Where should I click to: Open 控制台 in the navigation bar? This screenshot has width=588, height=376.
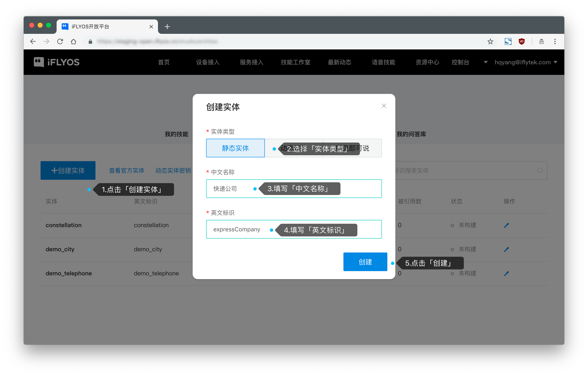tap(460, 62)
